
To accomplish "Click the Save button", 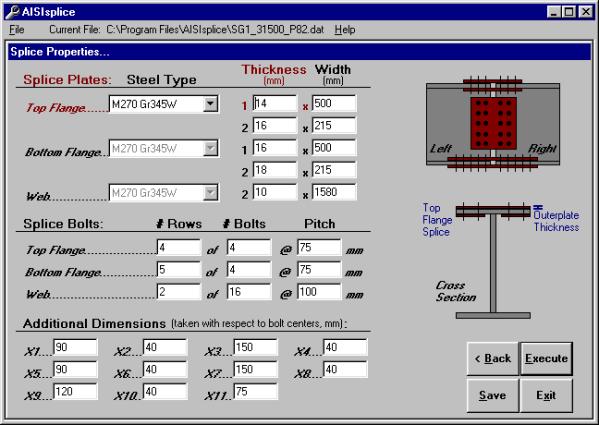I will 492,395.
